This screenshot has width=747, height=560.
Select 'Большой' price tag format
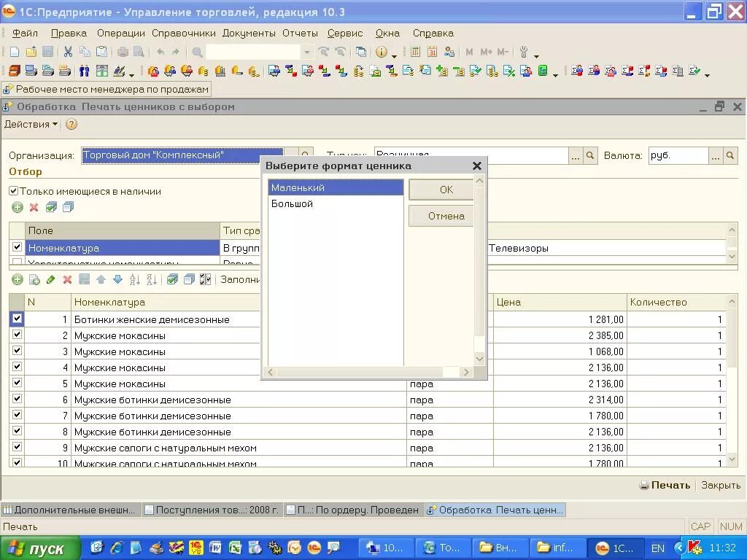(x=336, y=204)
